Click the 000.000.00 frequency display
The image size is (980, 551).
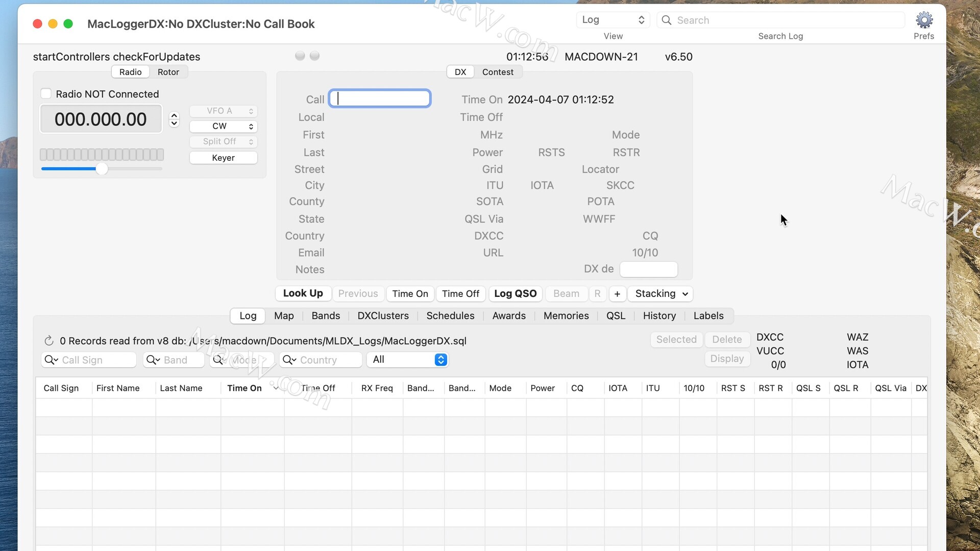pos(101,119)
